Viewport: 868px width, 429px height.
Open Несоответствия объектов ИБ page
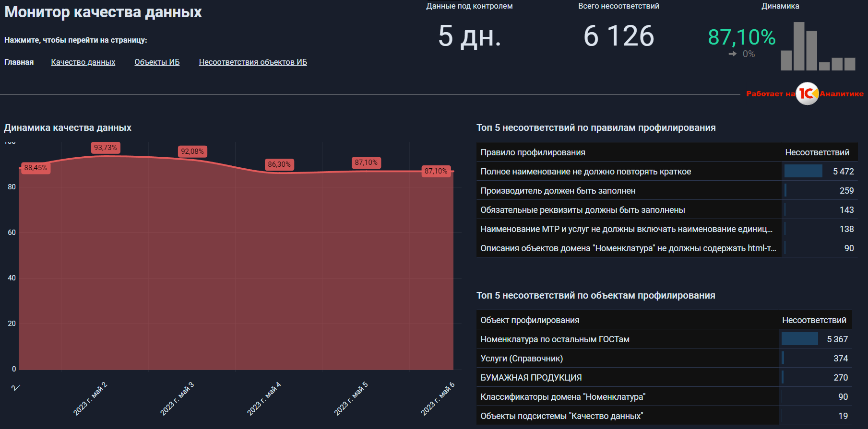[253, 62]
